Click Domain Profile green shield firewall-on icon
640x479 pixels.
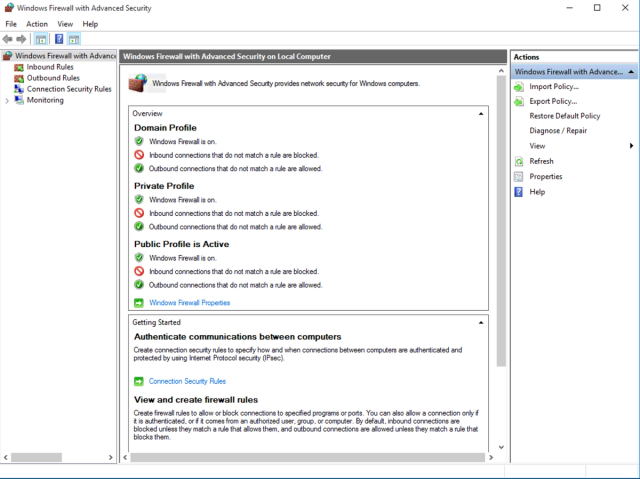(139, 141)
